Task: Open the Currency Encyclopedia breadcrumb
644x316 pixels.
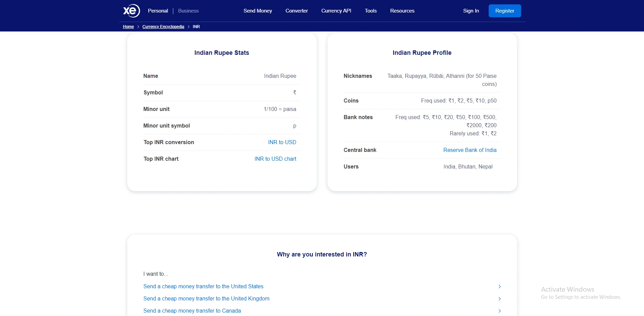Action: (163, 27)
